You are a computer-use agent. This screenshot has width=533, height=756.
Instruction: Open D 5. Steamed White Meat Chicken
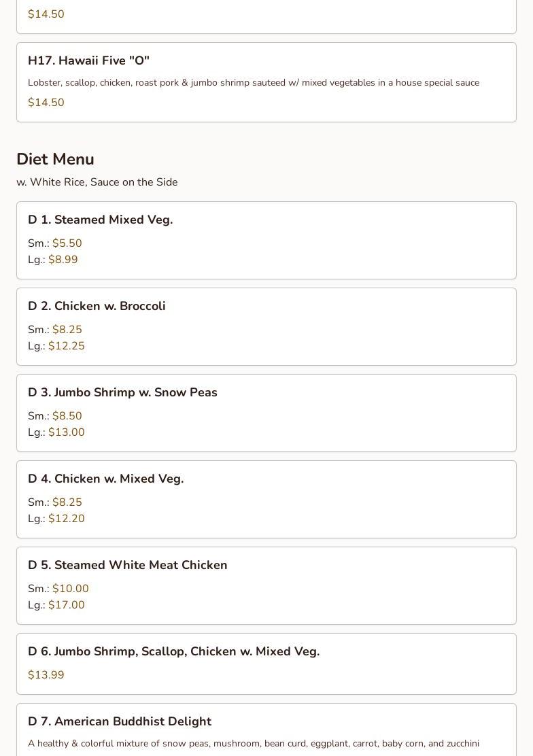(266, 585)
